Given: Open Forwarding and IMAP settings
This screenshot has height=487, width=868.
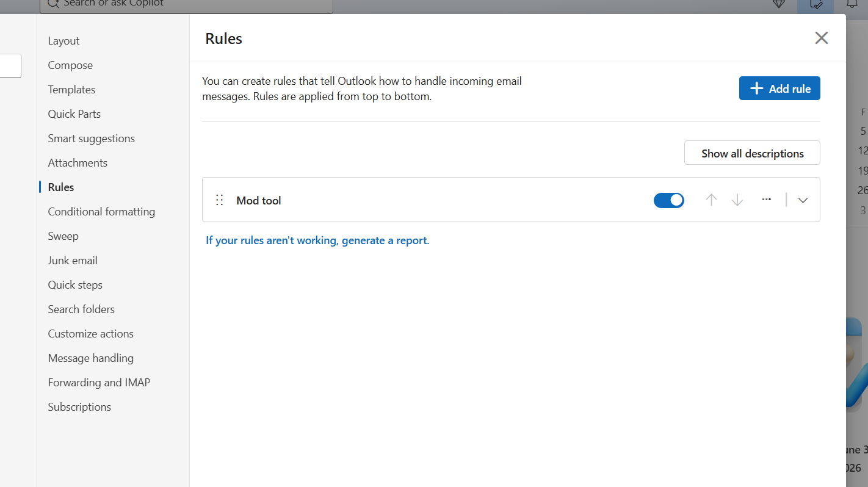Looking at the screenshot, I should tap(99, 383).
